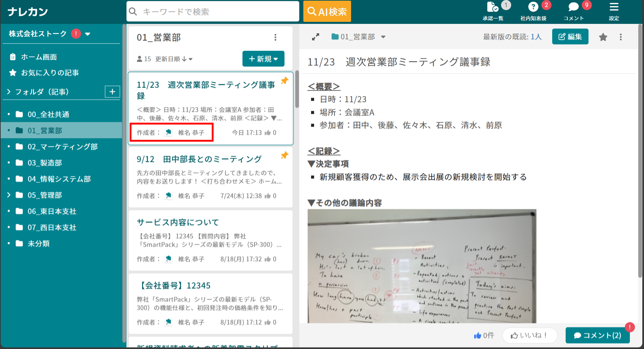The height and width of the screenshot is (349, 644).
Task: Click the three-dot menu beside 01_営業部 list title
Action: [275, 37]
